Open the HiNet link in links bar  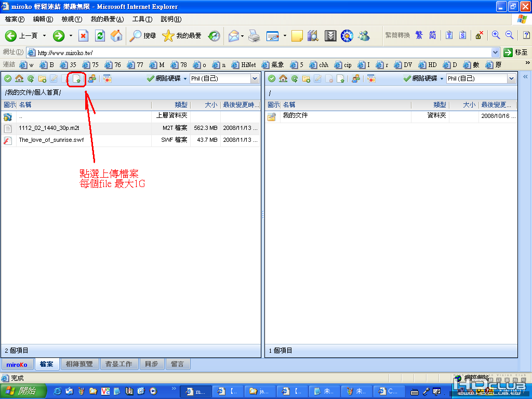[244, 65]
